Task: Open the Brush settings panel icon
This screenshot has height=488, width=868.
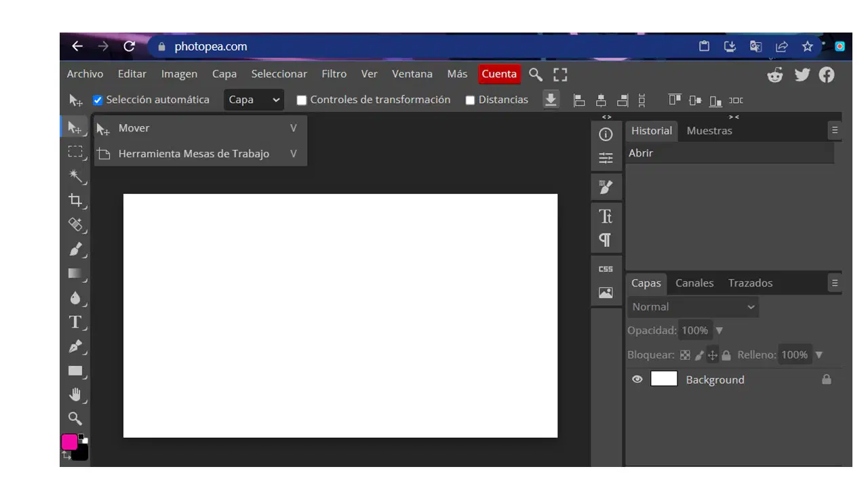Action: [x=606, y=186]
